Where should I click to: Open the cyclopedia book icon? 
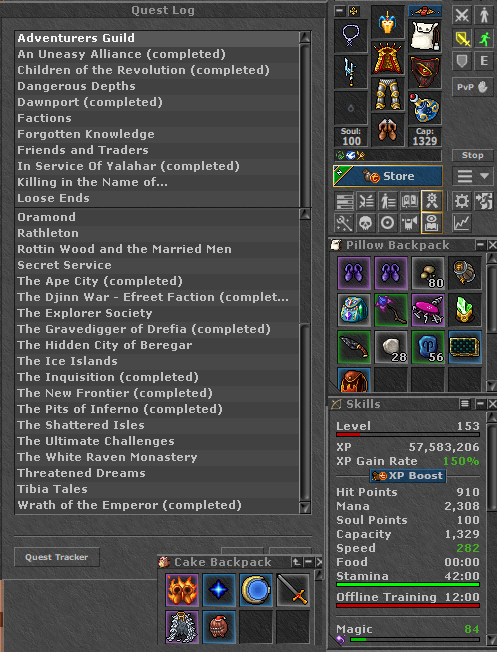coord(409,202)
